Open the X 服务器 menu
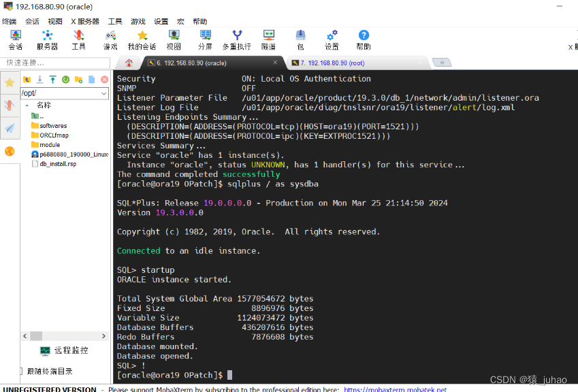Viewport: 578px width, 392px height. [x=85, y=21]
